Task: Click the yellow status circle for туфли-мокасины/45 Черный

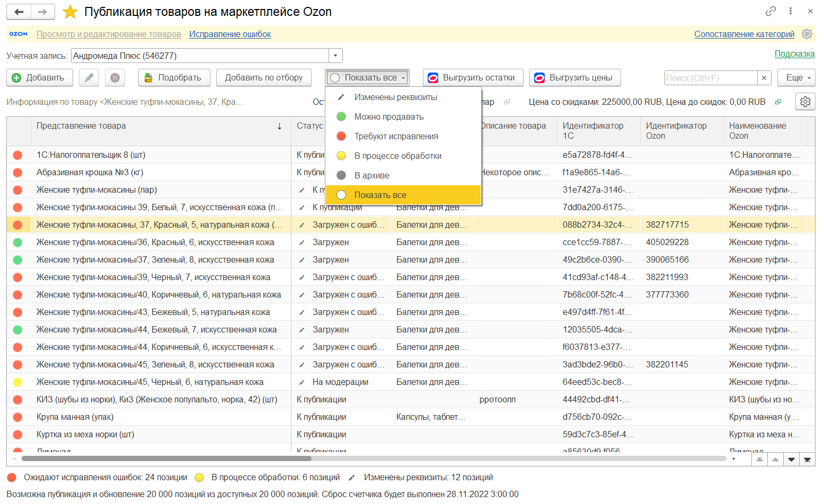Action: (17, 382)
